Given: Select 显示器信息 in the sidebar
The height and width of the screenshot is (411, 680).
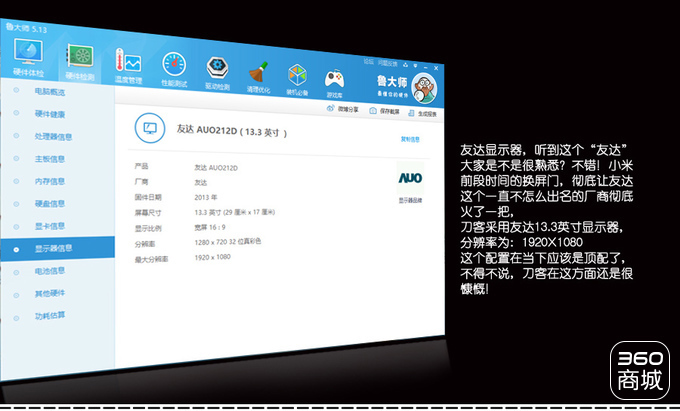Looking at the screenshot, I should 57,248.
